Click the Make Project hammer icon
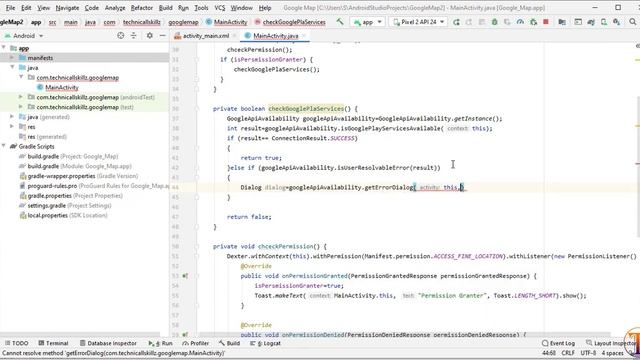This screenshot has height=360, width=640. (340, 22)
